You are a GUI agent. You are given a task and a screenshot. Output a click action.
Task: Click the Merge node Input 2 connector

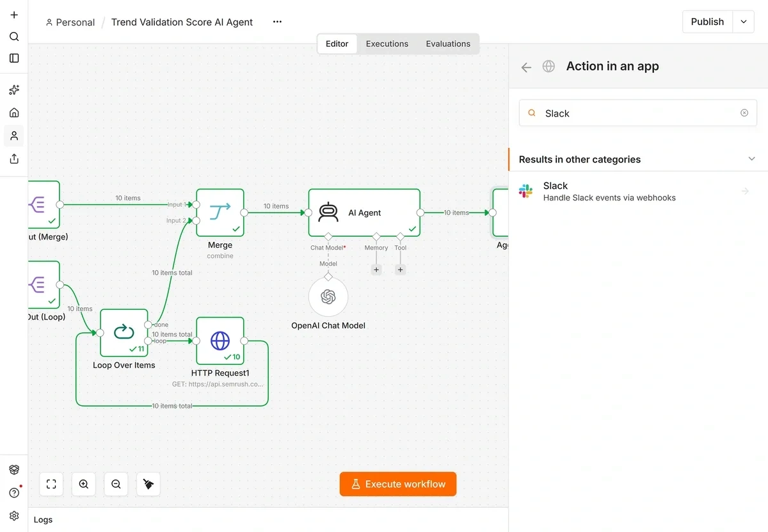(x=196, y=220)
